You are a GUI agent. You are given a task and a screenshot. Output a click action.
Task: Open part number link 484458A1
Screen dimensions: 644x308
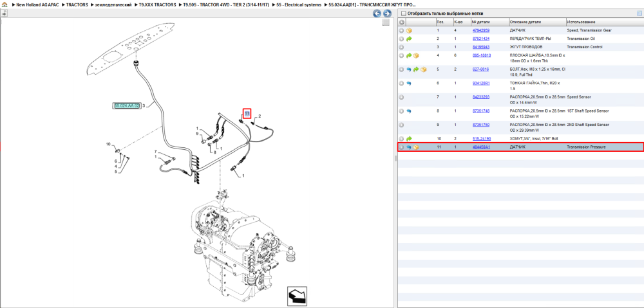pos(481,147)
